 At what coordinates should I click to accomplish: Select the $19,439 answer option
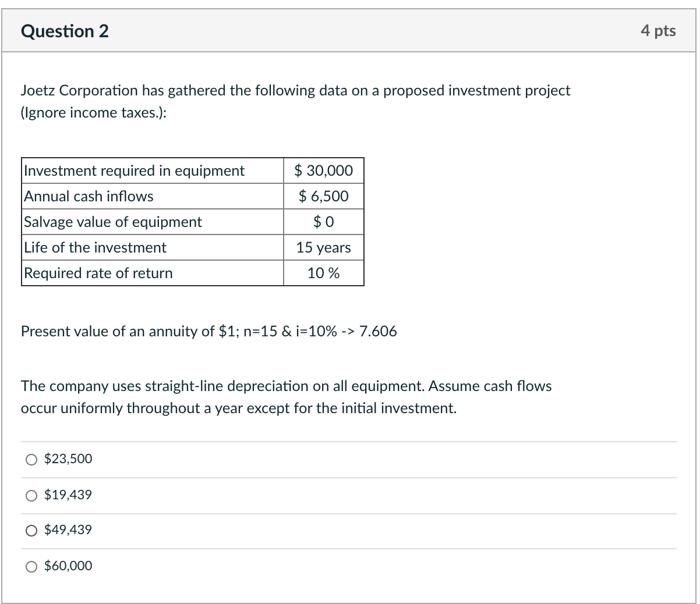[31, 495]
